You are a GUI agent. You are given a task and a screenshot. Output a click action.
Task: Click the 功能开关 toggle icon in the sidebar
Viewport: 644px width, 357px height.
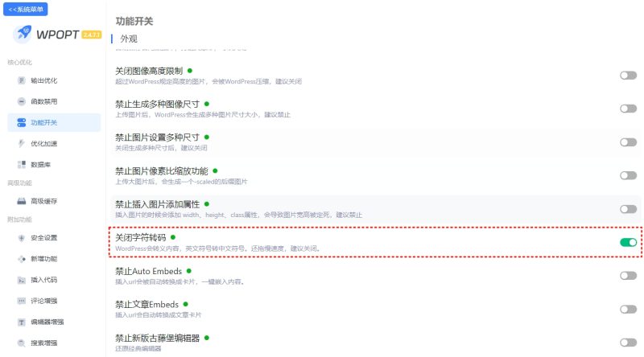point(22,122)
